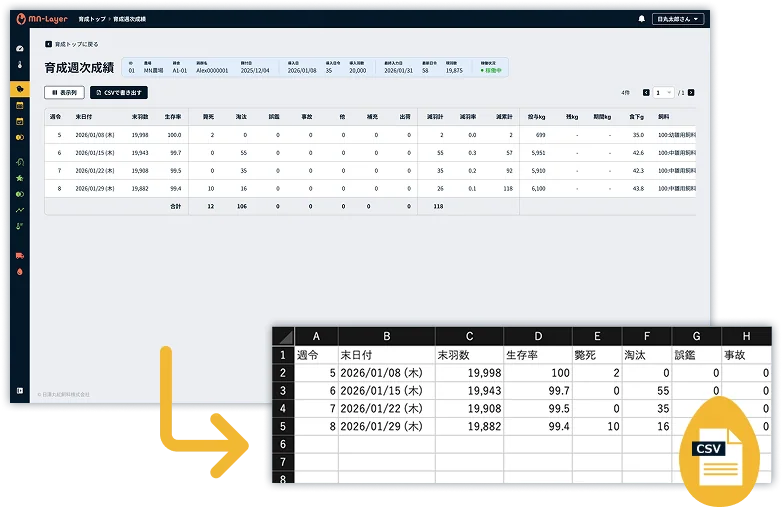The image size is (782, 507).
Task: Click the collapse sidebar icon at bottom
Action: 20,391
